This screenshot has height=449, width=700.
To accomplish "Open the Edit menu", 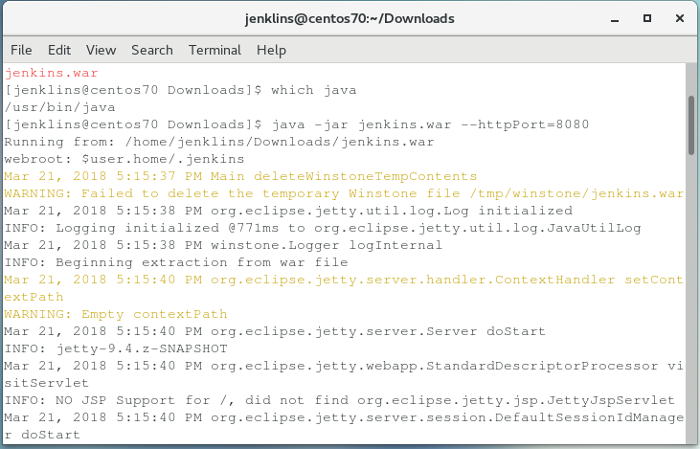I will pyautogui.click(x=59, y=49).
